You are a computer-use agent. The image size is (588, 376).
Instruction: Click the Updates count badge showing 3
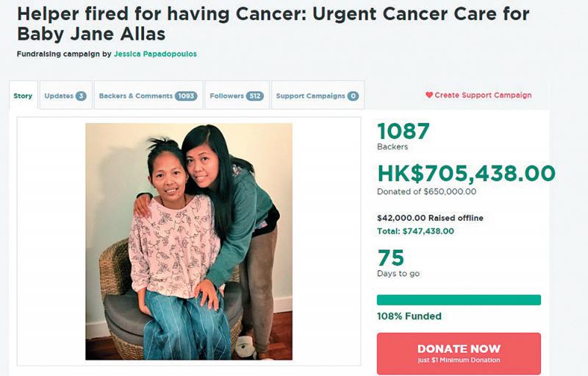pyautogui.click(x=81, y=96)
